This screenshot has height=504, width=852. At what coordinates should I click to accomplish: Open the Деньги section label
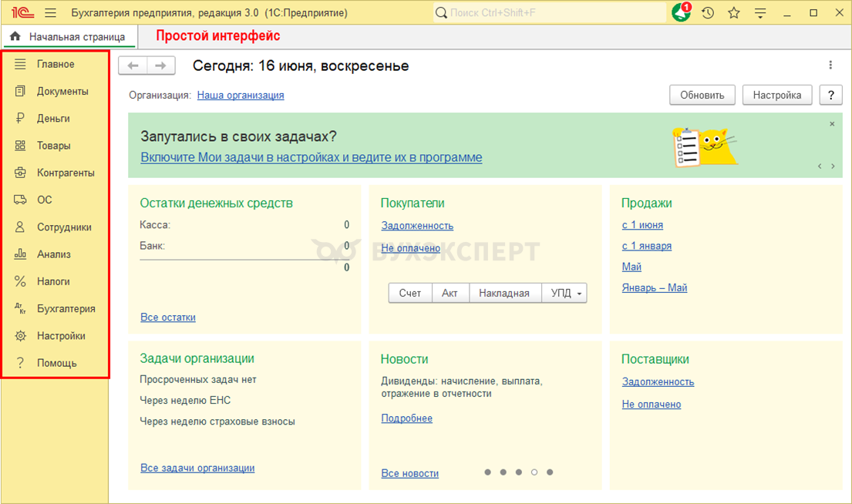(x=53, y=119)
